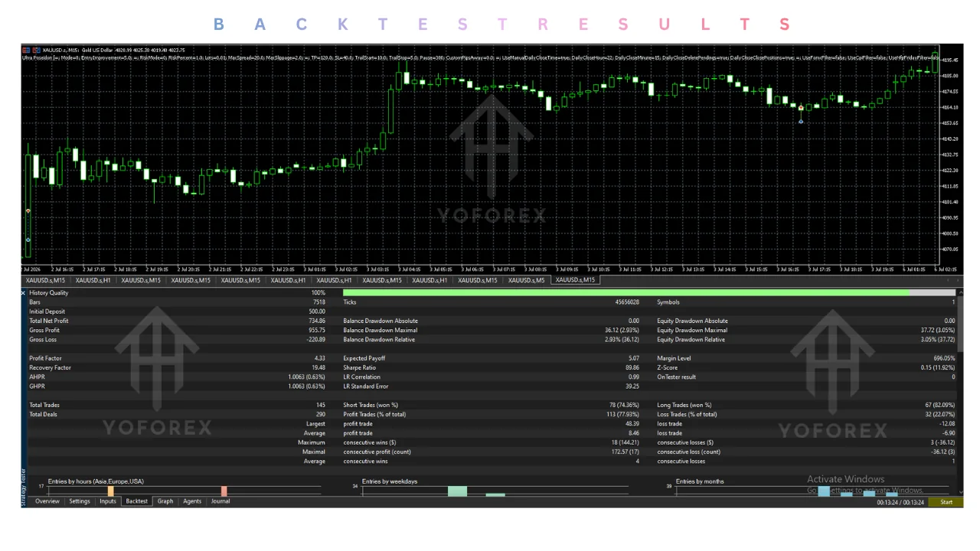Click the Start button in Strategy Tester
Image resolution: width=980 pixels, height=551 pixels.
coord(946,502)
